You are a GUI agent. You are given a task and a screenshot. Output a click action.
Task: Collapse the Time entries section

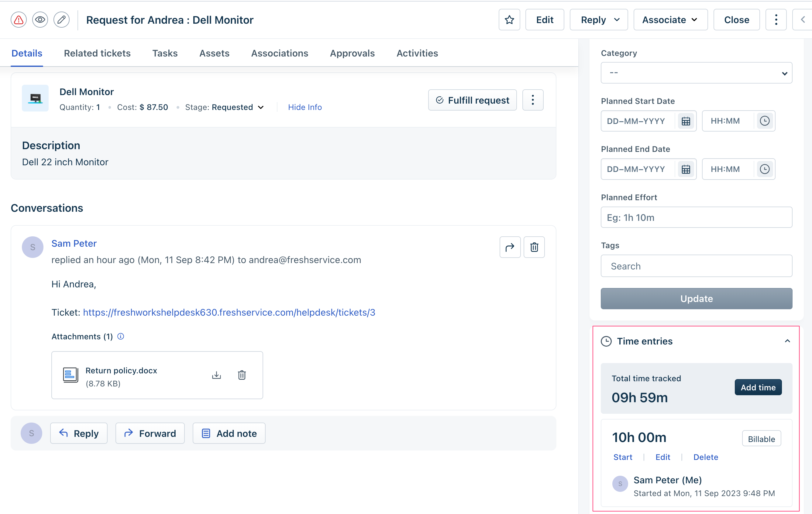tap(787, 341)
